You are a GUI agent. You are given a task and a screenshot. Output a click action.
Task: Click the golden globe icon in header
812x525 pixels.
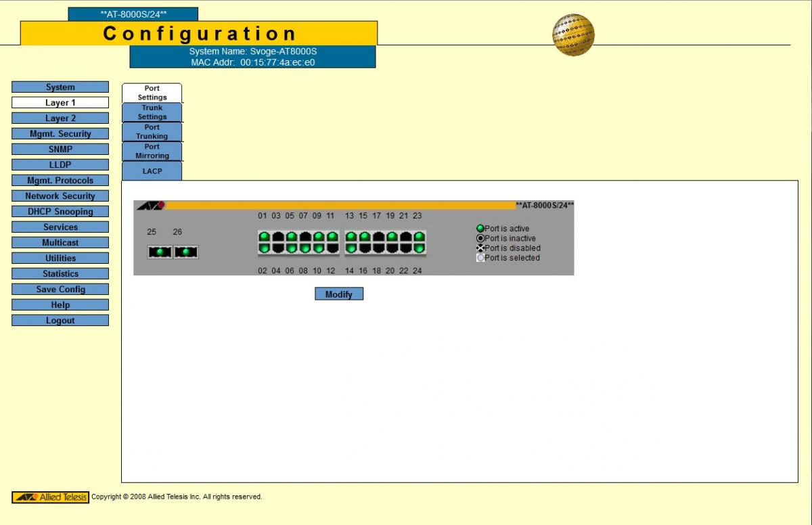click(x=573, y=35)
